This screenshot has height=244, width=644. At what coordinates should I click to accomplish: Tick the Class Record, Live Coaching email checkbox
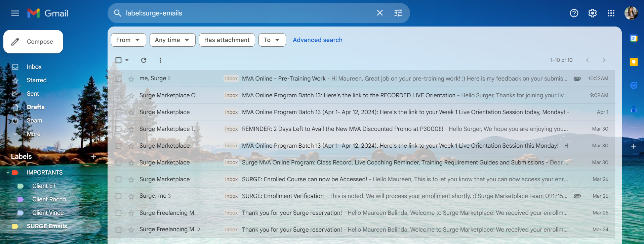tap(118, 162)
